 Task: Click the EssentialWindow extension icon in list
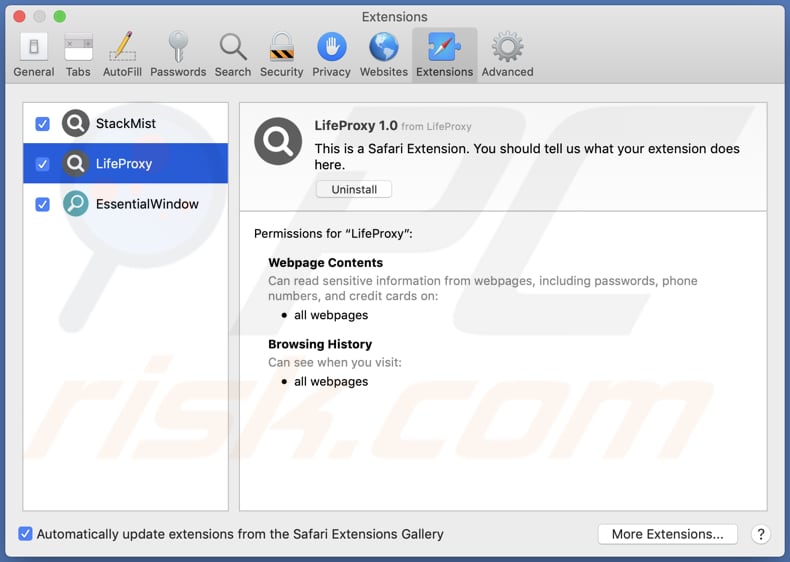[76, 204]
